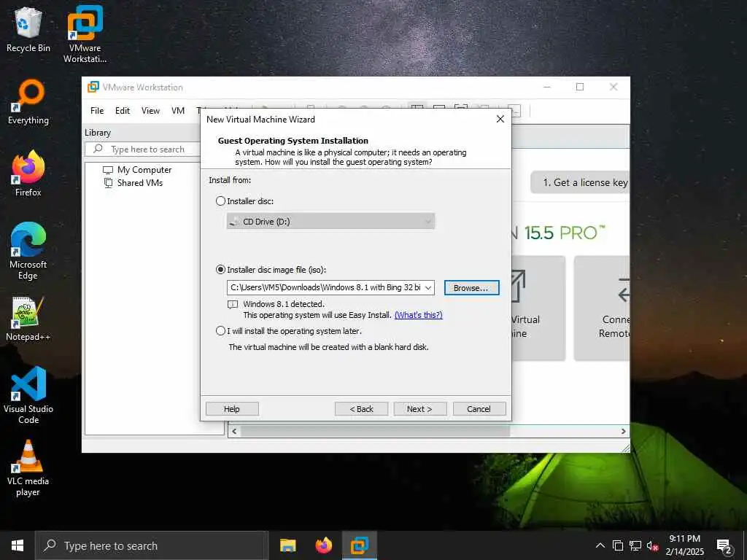Switch to VMware Workstation taskbar button

(x=360, y=545)
